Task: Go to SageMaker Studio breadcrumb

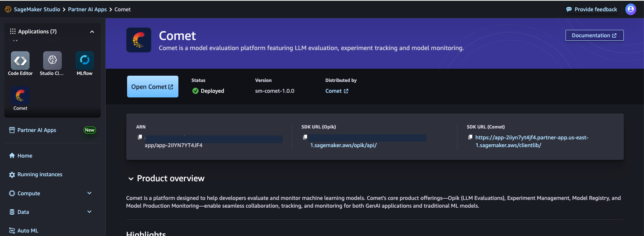Action: (37, 9)
